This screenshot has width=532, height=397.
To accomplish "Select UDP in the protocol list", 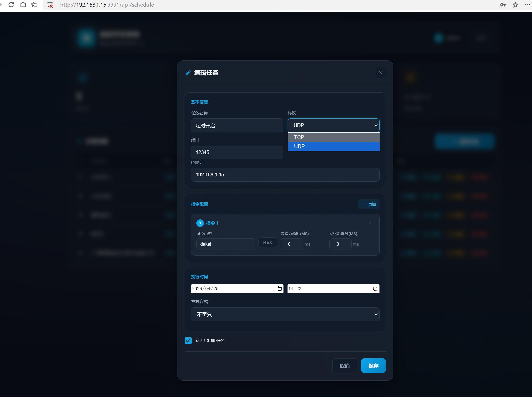I will point(334,146).
